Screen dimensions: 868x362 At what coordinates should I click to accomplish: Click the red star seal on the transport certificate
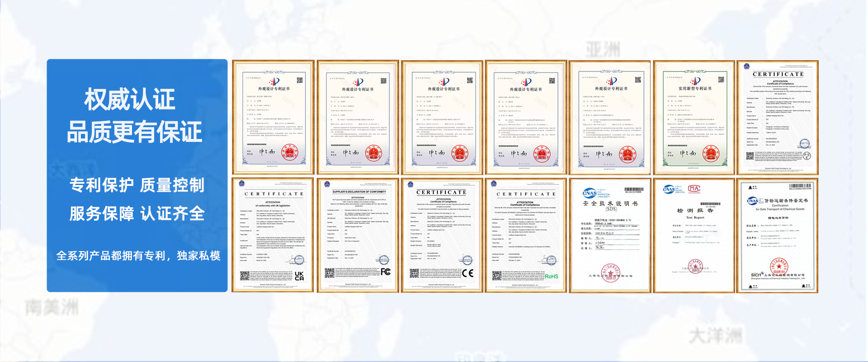pyautogui.click(x=779, y=267)
